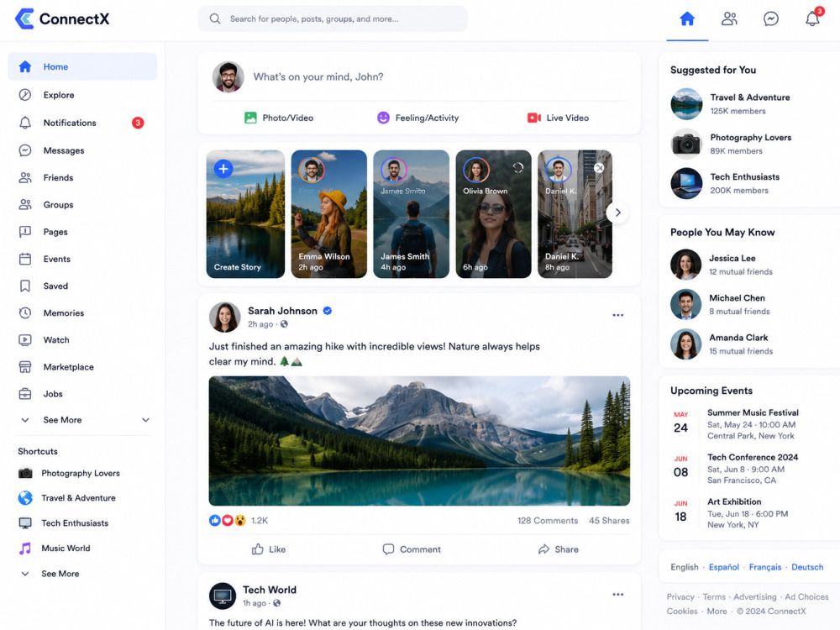
Task: Open Tech Conference 2024 event
Action: click(735, 468)
